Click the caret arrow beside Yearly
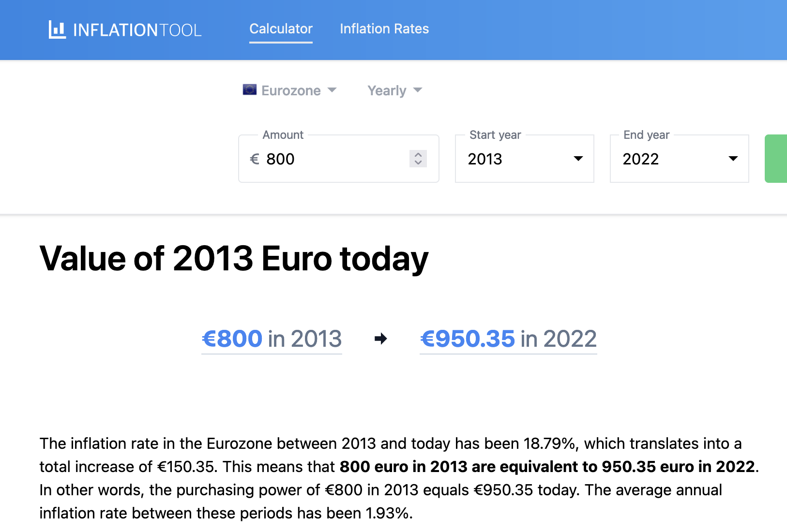The height and width of the screenshot is (532, 787). click(x=418, y=90)
